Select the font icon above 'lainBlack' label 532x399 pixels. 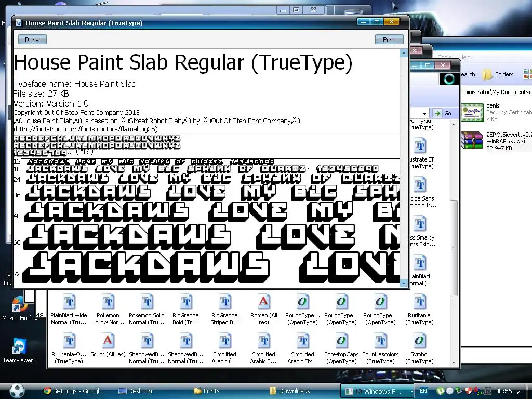pyautogui.click(x=420, y=263)
